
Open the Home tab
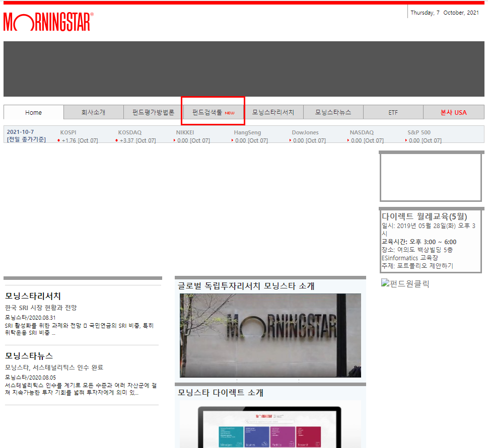click(34, 112)
